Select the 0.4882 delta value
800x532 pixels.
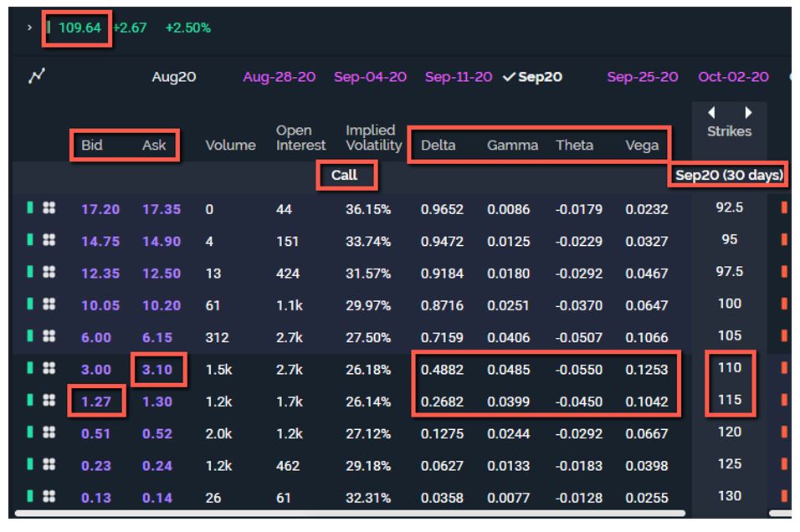point(442,369)
